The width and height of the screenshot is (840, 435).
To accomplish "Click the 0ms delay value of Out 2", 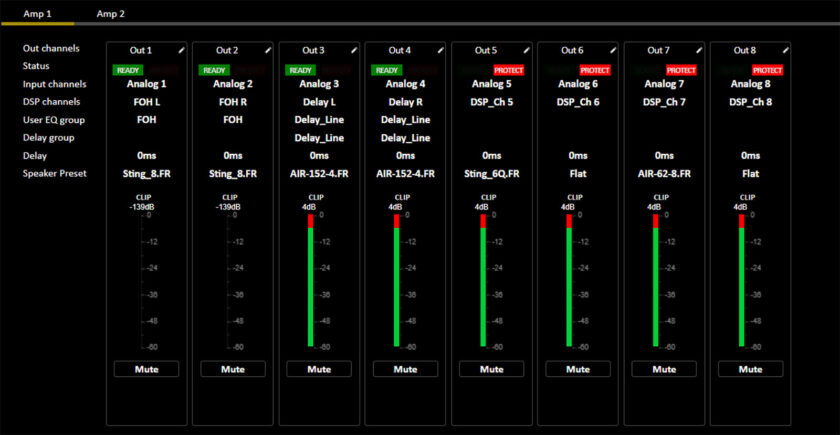I will pyautogui.click(x=232, y=155).
